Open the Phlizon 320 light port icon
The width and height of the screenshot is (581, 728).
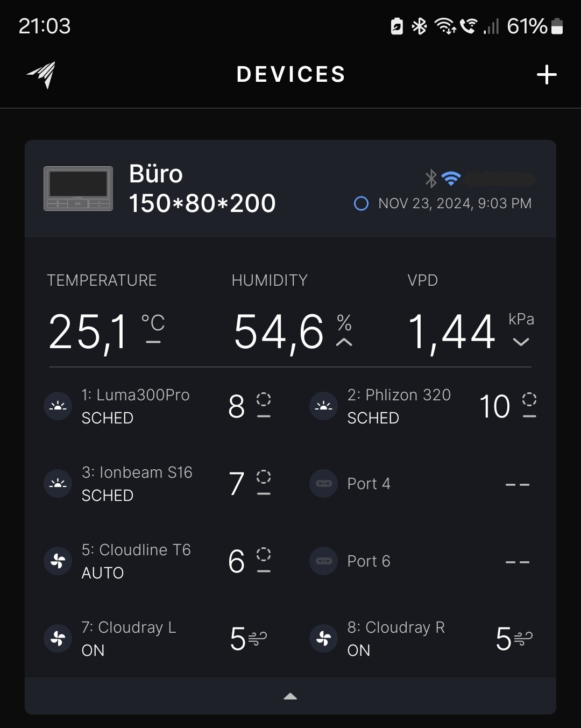point(323,406)
